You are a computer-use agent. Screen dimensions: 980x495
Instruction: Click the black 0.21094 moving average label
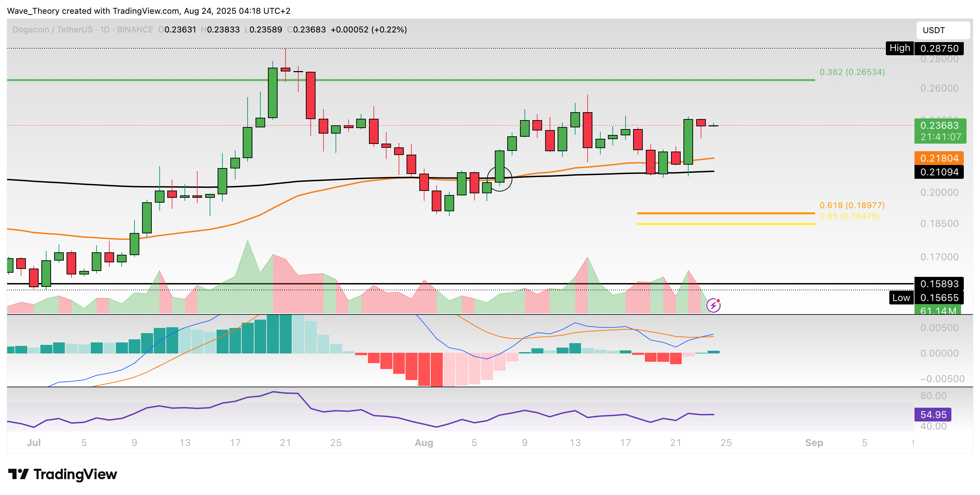click(x=939, y=172)
